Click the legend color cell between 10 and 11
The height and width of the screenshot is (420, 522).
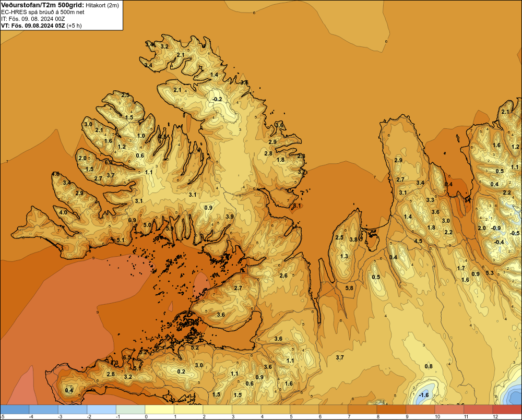click(x=449, y=410)
